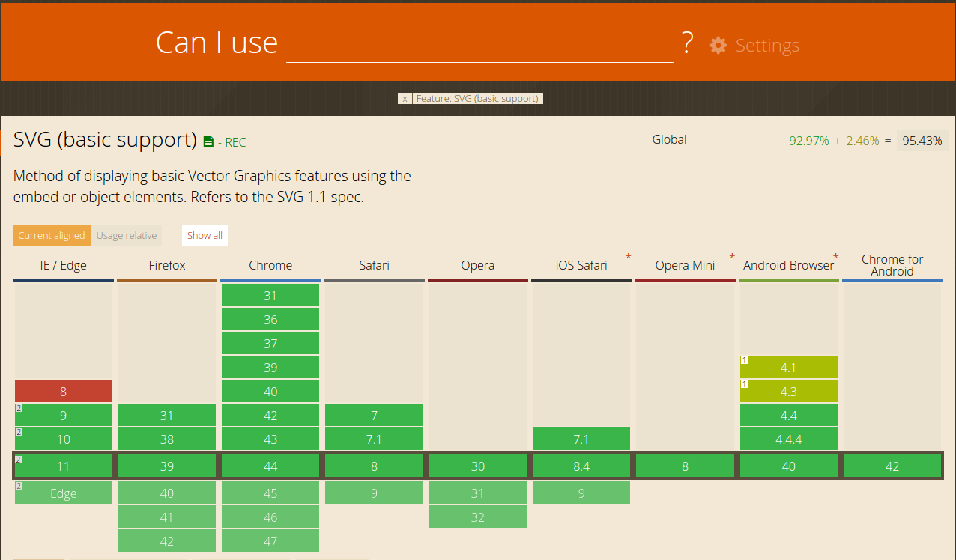Select the Opera 32 cell
This screenshot has width=956, height=560.
pyautogui.click(x=478, y=517)
